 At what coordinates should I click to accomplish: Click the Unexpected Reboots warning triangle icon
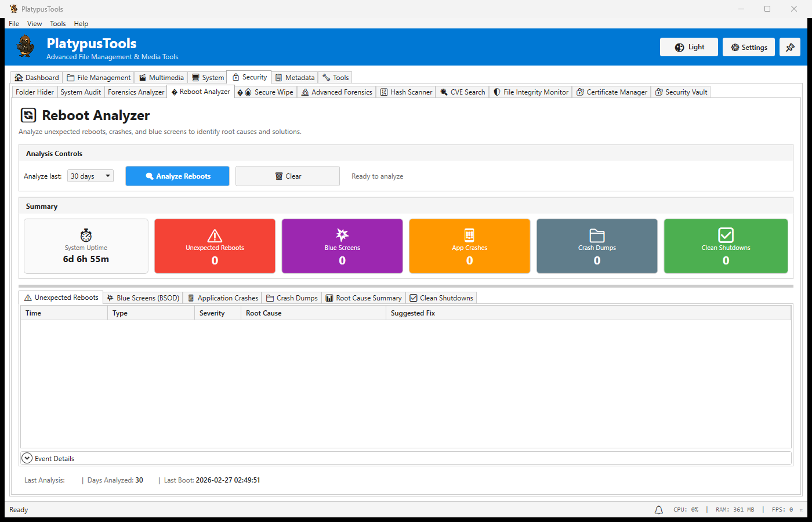[x=215, y=235]
